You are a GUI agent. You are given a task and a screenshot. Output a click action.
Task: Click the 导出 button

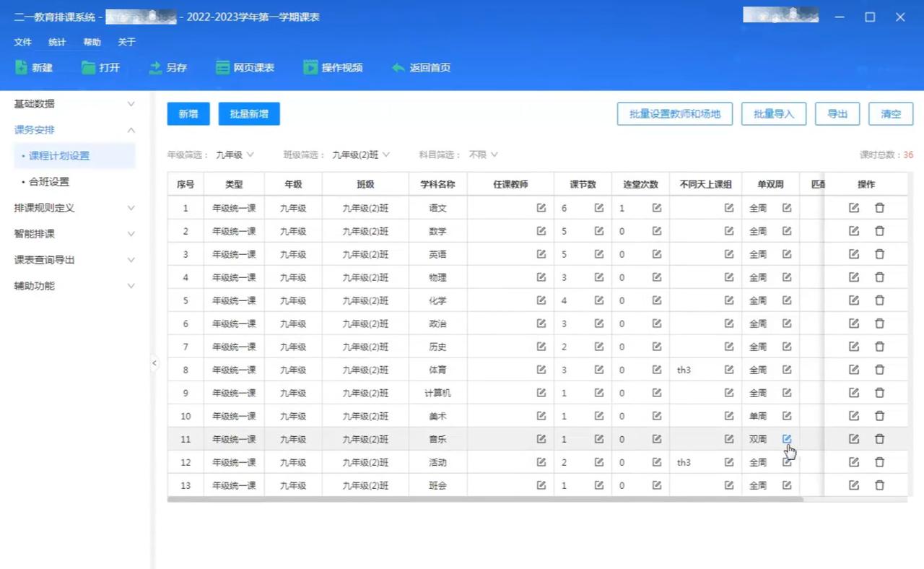click(x=837, y=114)
